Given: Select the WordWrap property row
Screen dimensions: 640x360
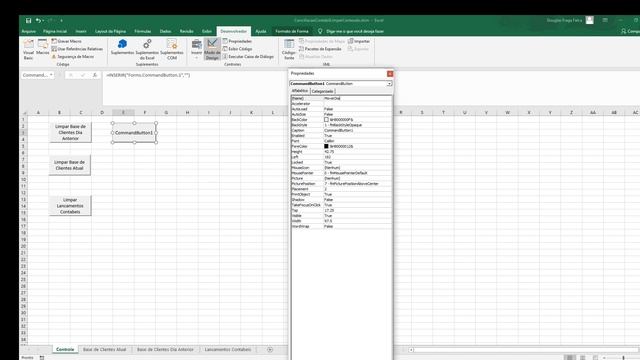Looking at the screenshot, I should pyautogui.click(x=341, y=226).
